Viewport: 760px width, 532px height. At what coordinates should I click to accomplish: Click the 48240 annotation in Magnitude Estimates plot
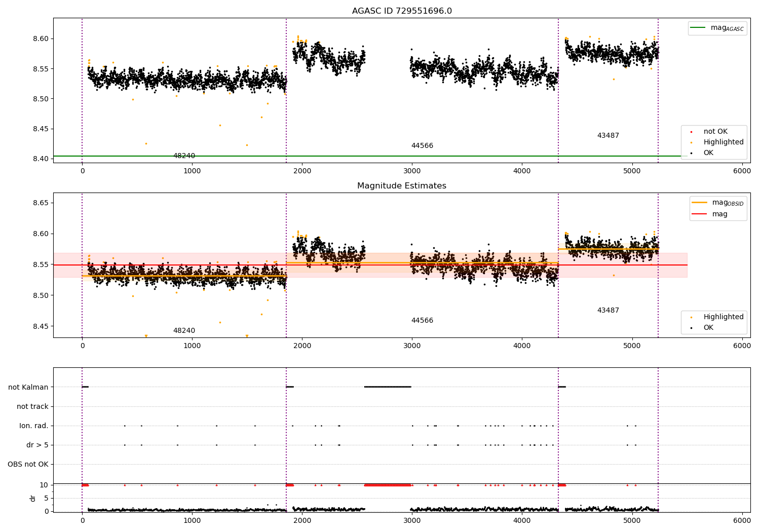[x=184, y=331]
